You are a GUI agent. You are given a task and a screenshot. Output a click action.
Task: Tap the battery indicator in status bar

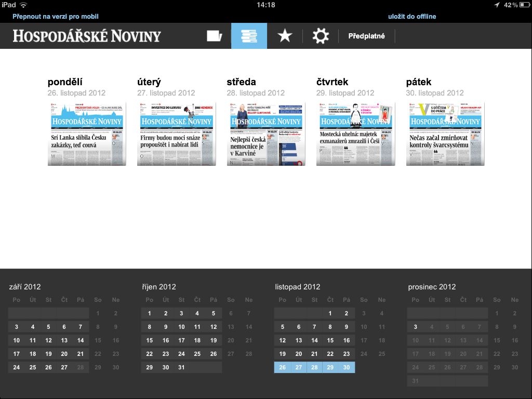click(x=520, y=5)
